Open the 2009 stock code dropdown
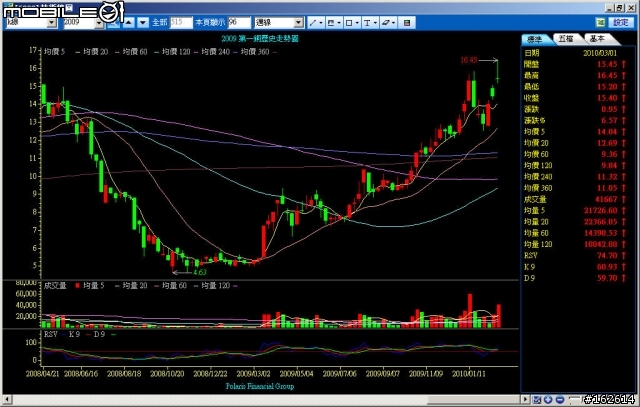 pyautogui.click(x=99, y=23)
